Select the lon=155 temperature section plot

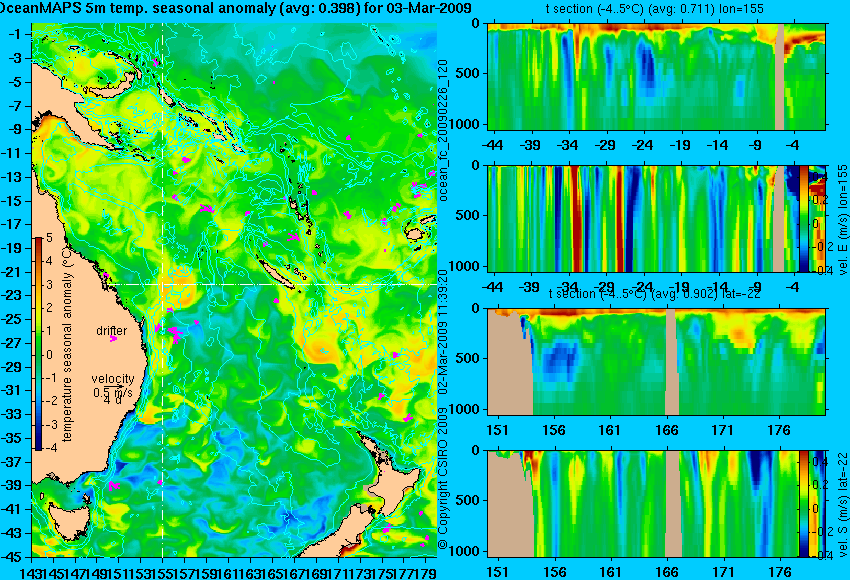[x=656, y=76]
